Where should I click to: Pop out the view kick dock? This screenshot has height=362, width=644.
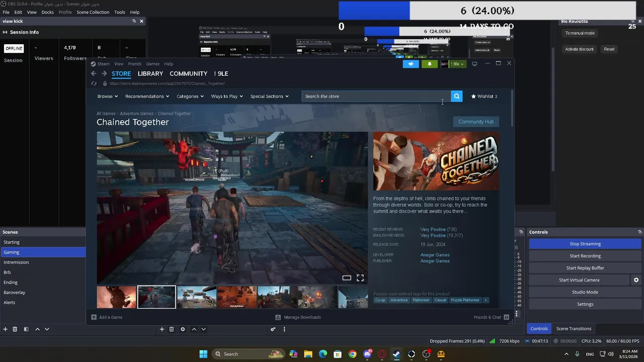(134, 21)
